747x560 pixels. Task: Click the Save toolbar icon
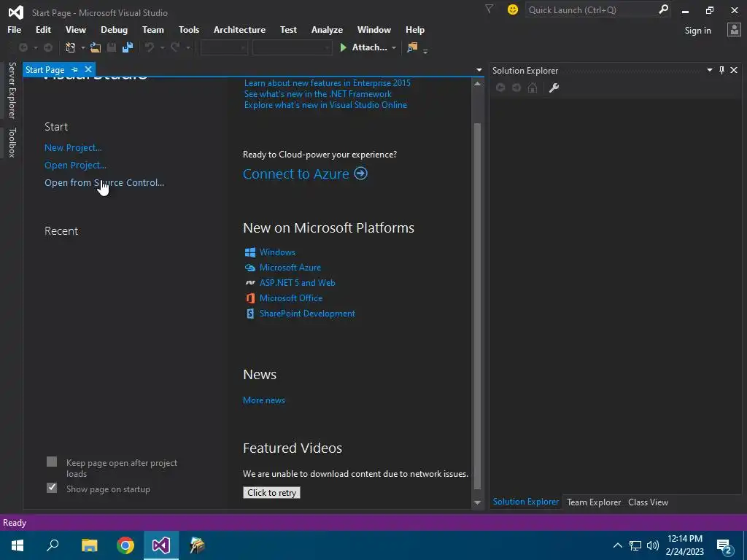[112, 47]
